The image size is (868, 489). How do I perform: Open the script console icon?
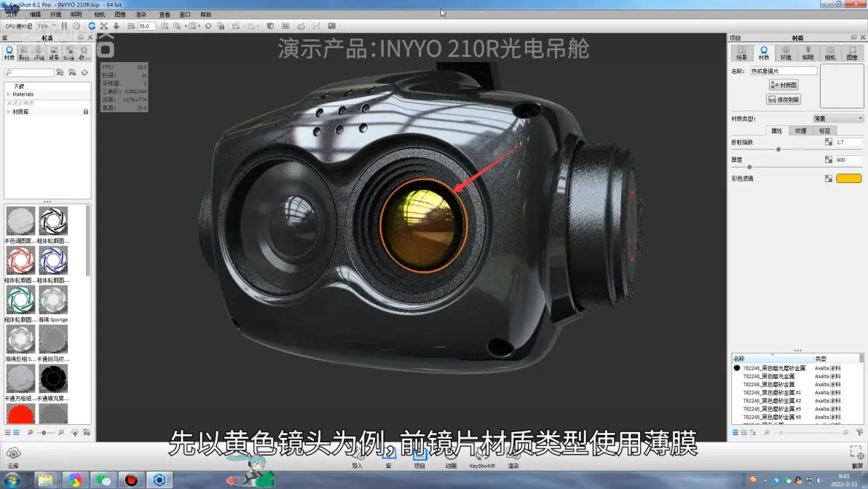(331, 26)
